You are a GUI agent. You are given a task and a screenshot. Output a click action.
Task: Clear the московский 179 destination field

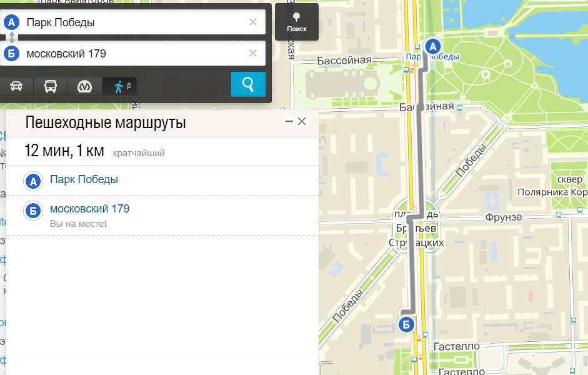[x=253, y=54]
